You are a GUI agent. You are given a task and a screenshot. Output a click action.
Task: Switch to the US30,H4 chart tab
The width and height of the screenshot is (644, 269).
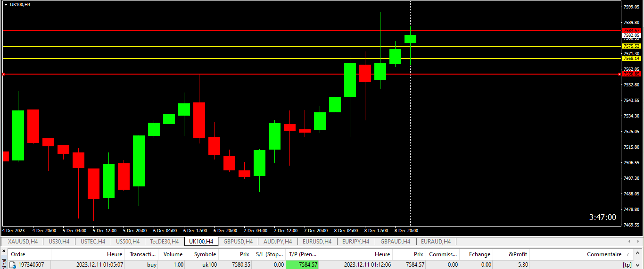click(59, 242)
